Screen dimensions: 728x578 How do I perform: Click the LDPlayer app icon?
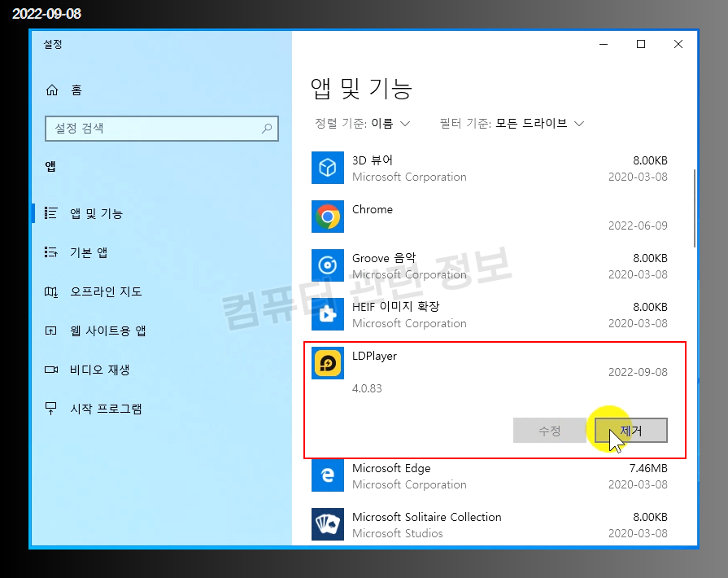(328, 363)
